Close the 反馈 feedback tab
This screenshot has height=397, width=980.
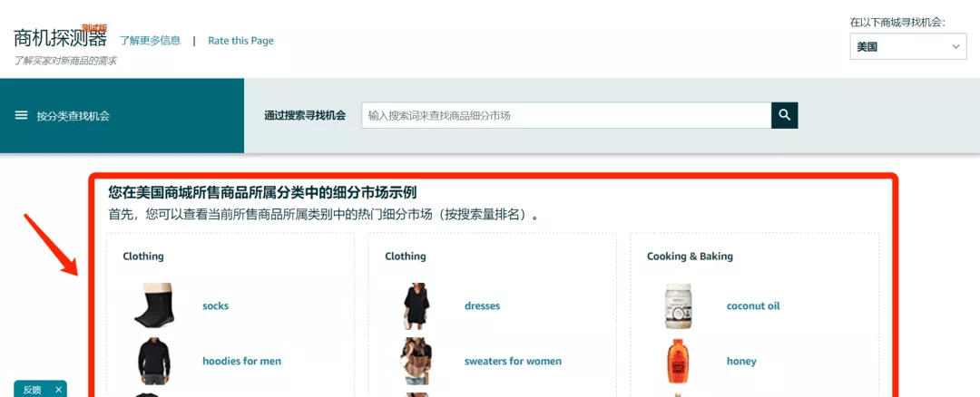[58, 390]
